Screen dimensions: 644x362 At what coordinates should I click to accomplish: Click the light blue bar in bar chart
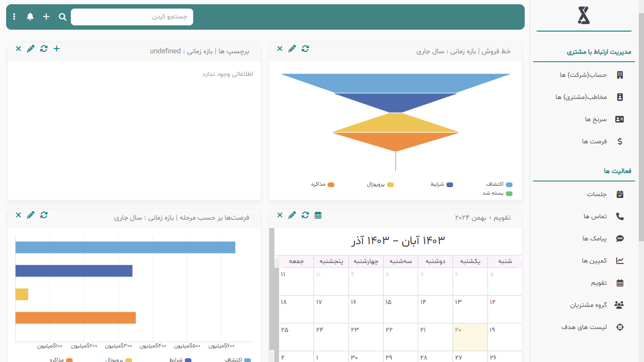tap(125, 247)
